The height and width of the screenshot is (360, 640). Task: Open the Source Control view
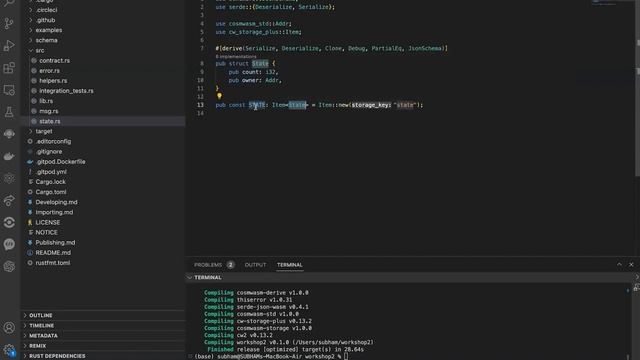[x=9, y=23]
